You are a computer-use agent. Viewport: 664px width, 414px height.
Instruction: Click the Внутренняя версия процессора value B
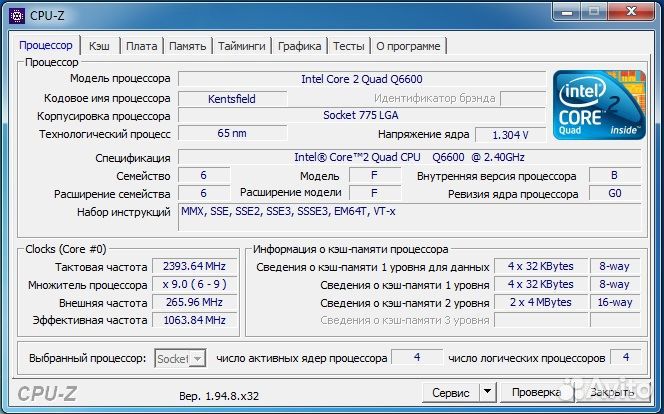coord(614,175)
